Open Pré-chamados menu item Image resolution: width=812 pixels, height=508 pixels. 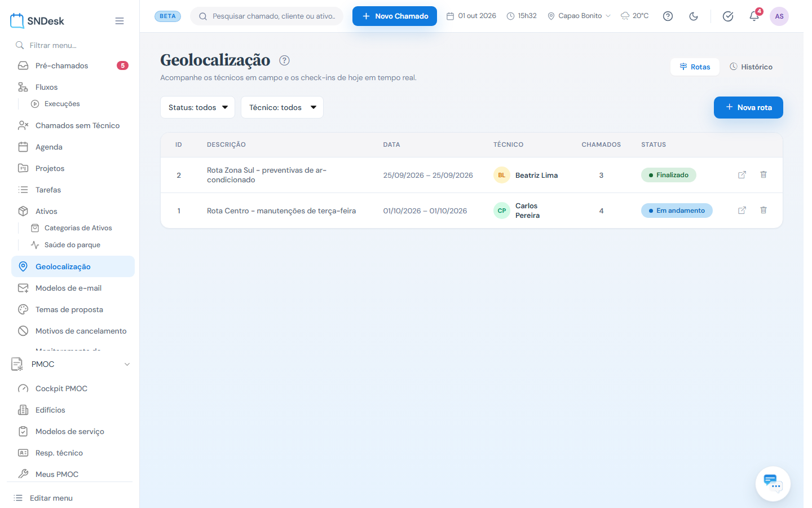pos(73,65)
